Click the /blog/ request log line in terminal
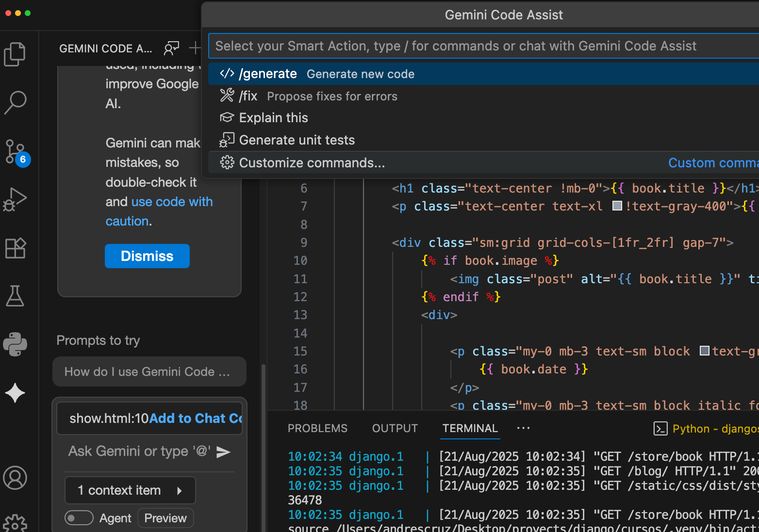The width and height of the screenshot is (759, 532). tap(523, 471)
